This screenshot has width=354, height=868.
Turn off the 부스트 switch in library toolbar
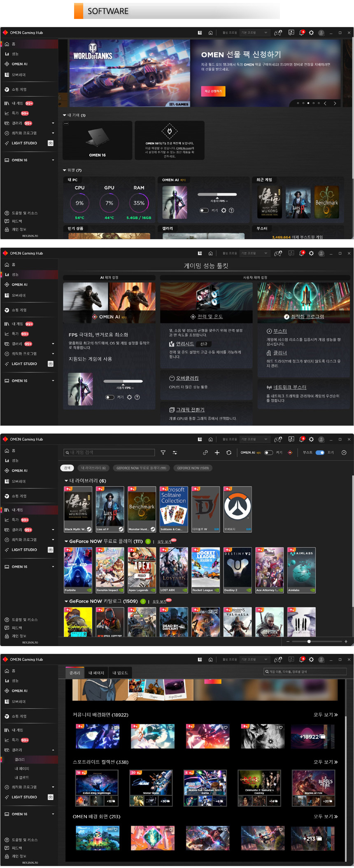(x=320, y=452)
